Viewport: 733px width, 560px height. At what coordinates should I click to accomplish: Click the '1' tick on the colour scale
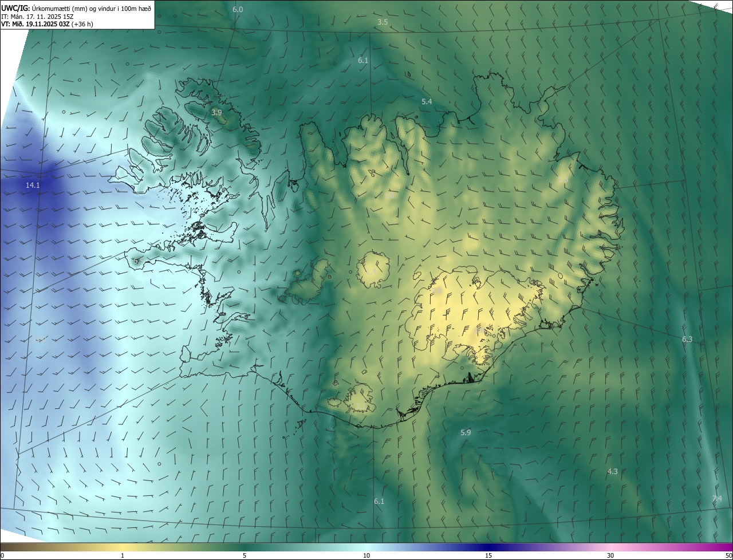(x=123, y=555)
